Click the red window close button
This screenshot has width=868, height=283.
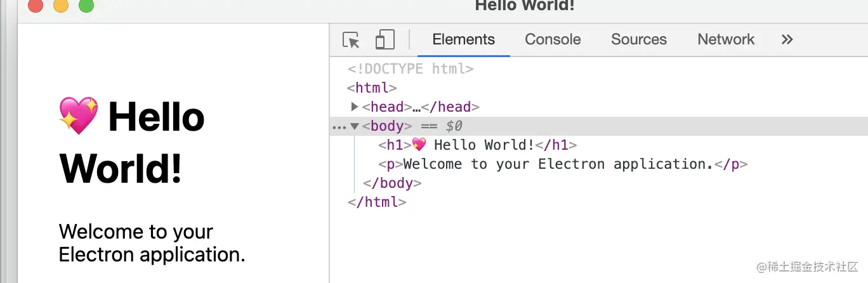pos(36,6)
